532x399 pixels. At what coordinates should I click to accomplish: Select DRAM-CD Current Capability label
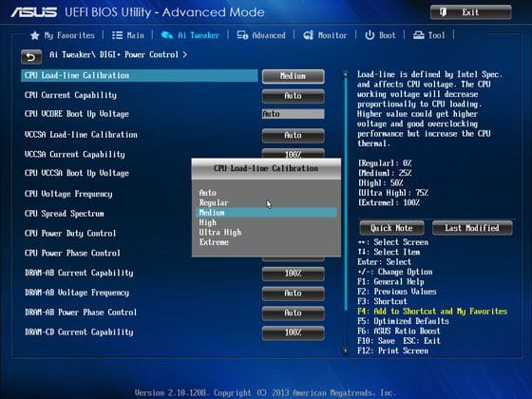[x=79, y=332]
